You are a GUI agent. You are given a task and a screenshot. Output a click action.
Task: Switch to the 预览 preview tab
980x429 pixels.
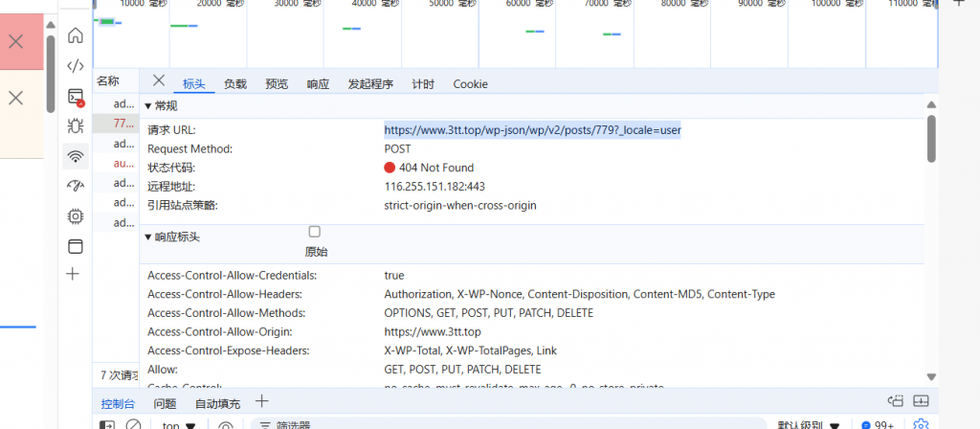pos(277,84)
